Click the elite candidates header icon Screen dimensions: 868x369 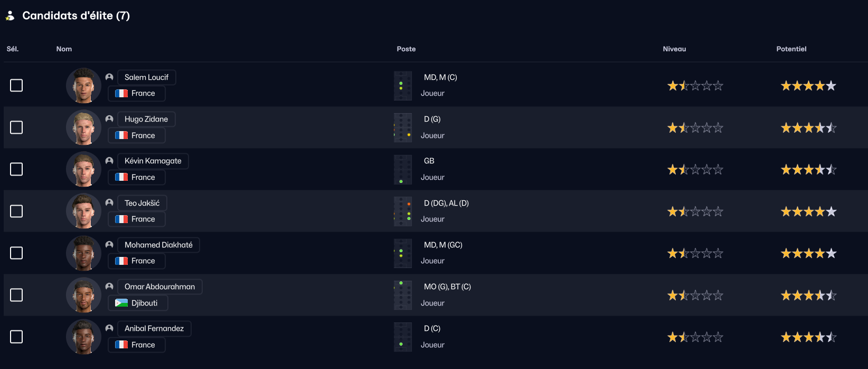(x=10, y=16)
